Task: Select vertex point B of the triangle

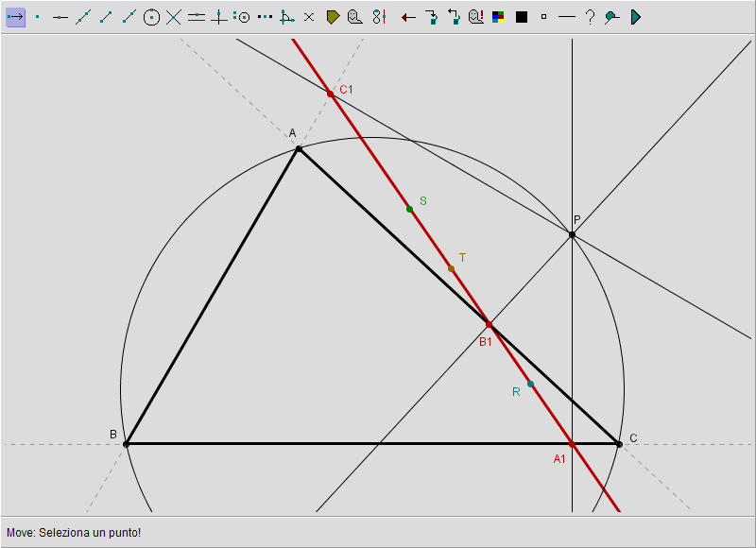Action: click(126, 444)
